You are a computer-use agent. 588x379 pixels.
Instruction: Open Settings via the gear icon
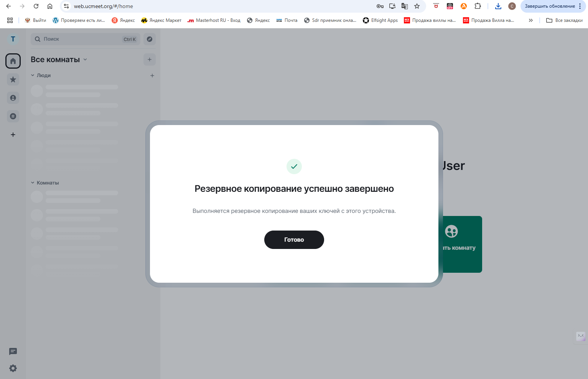(13, 368)
